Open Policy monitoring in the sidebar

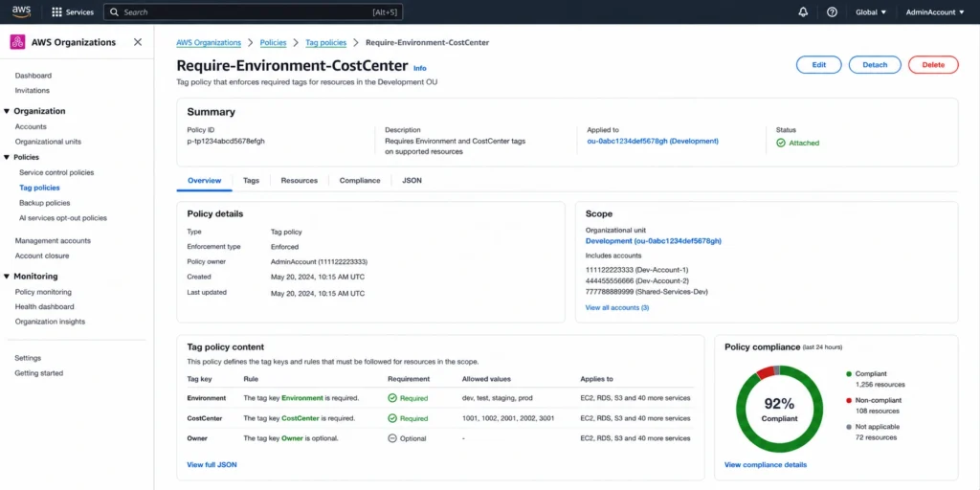click(43, 292)
